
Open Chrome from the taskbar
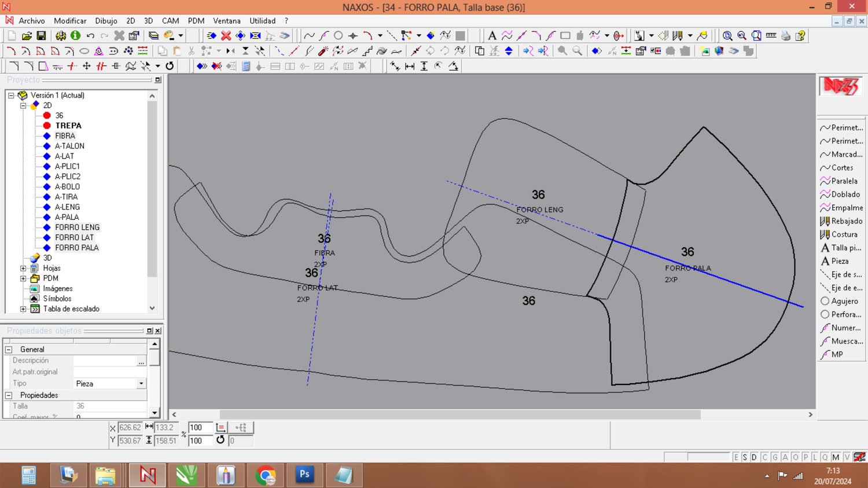(266, 475)
